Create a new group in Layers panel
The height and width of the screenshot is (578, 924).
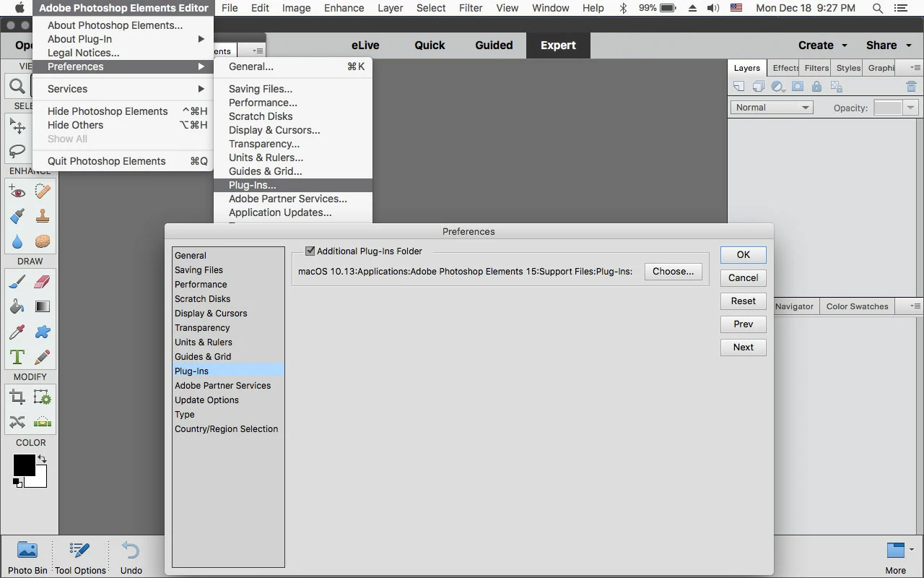click(758, 87)
